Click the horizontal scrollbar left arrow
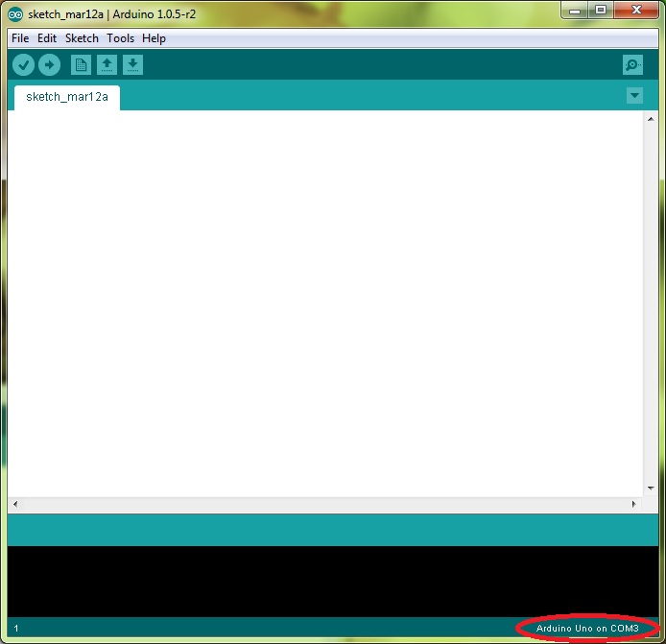This screenshot has width=666, height=644. click(15, 504)
